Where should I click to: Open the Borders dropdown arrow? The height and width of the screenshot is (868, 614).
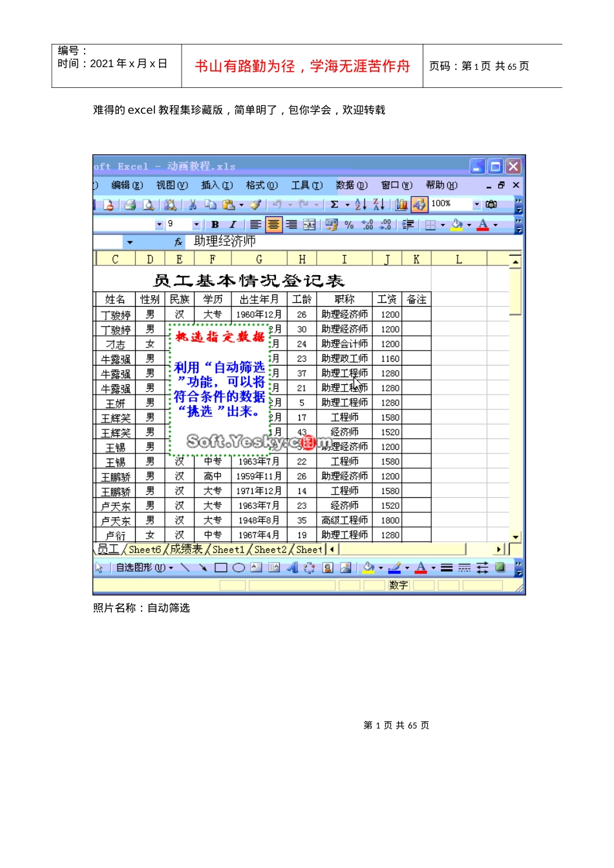(x=443, y=225)
